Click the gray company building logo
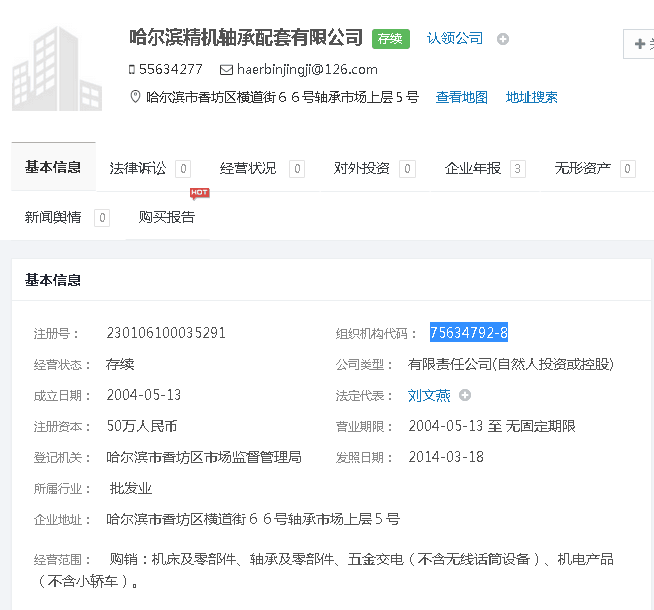The height and width of the screenshot is (610, 654). pos(57,68)
